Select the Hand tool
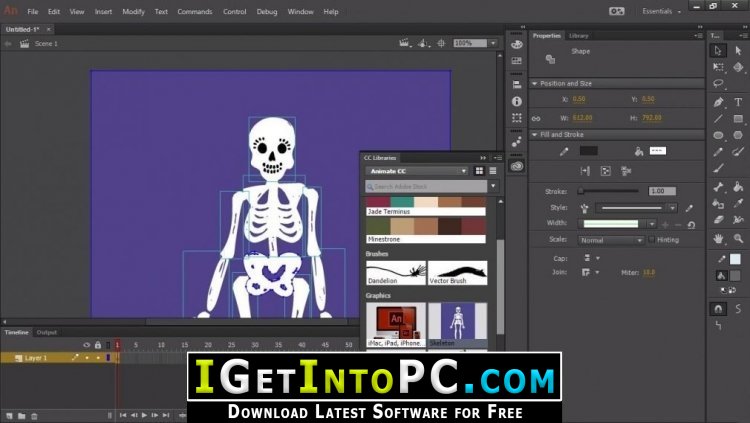This screenshot has width=750, height=423. click(x=718, y=238)
